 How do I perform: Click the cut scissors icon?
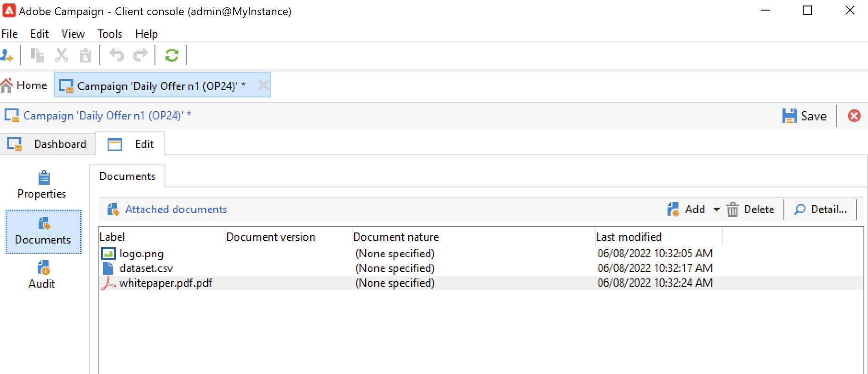click(x=62, y=55)
